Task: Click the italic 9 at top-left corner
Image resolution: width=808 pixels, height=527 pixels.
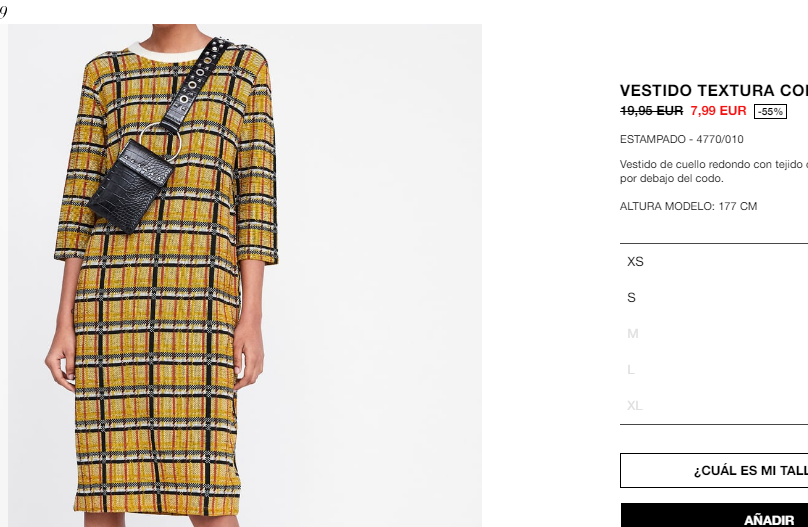Action: click(x=3, y=11)
